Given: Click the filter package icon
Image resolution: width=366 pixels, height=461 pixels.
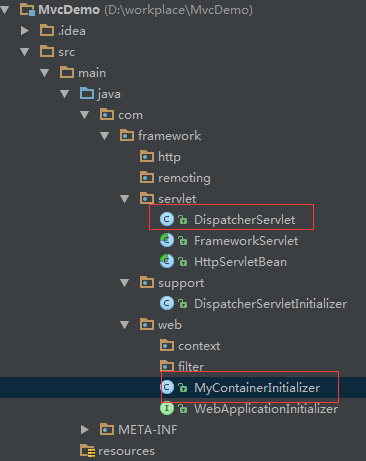Looking at the screenshot, I should [167, 366].
